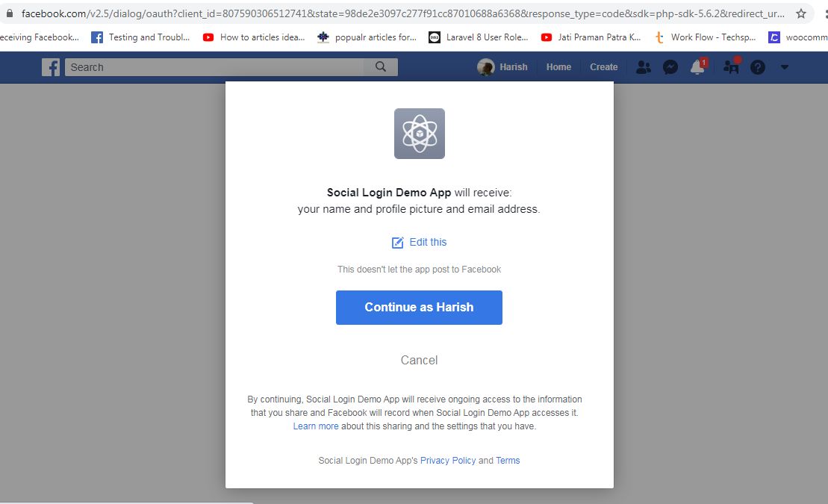The width and height of the screenshot is (828, 504).
Task: Open the Learn more link
Action: coord(316,426)
